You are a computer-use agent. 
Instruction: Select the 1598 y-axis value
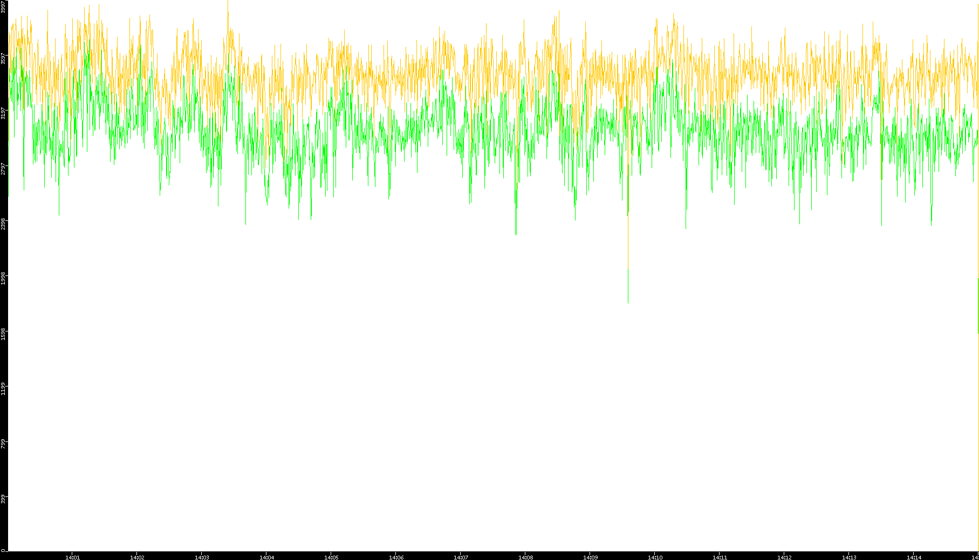[x=4, y=334]
